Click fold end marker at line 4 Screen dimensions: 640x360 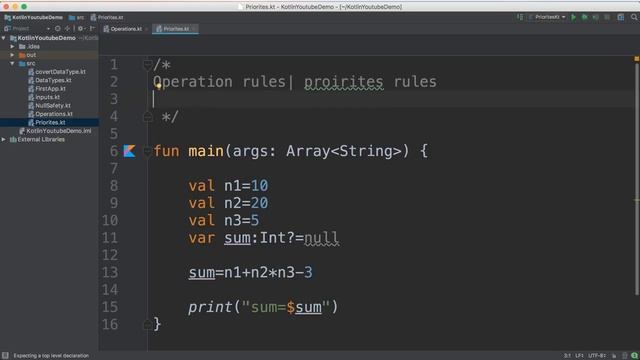coord(147,117)
